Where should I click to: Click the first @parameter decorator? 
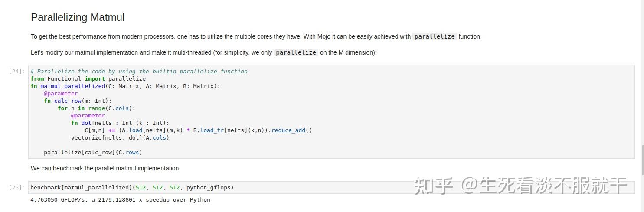(x=61, y=94)
